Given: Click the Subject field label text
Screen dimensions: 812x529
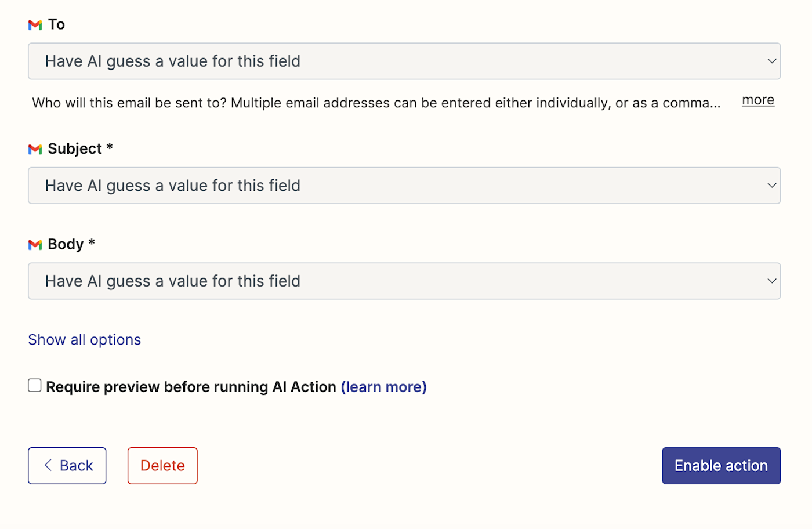Looking at the screenshot, I should pos(75,149).
